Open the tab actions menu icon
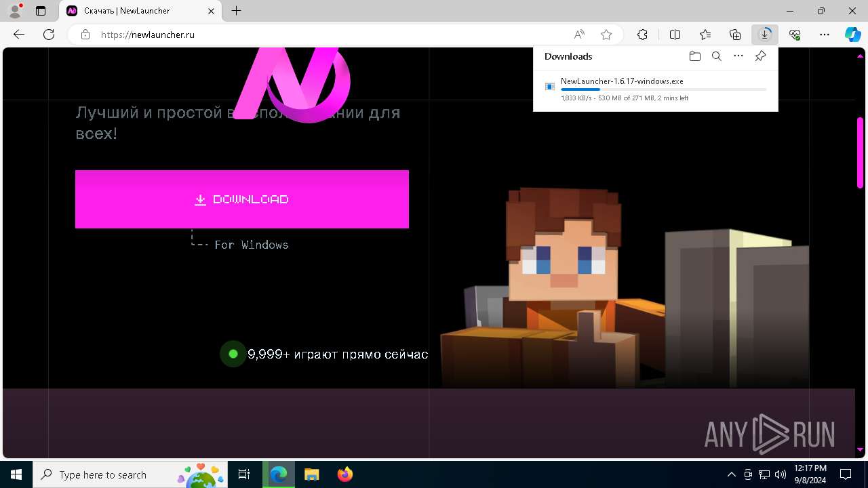868x488 pixels. 41,11
